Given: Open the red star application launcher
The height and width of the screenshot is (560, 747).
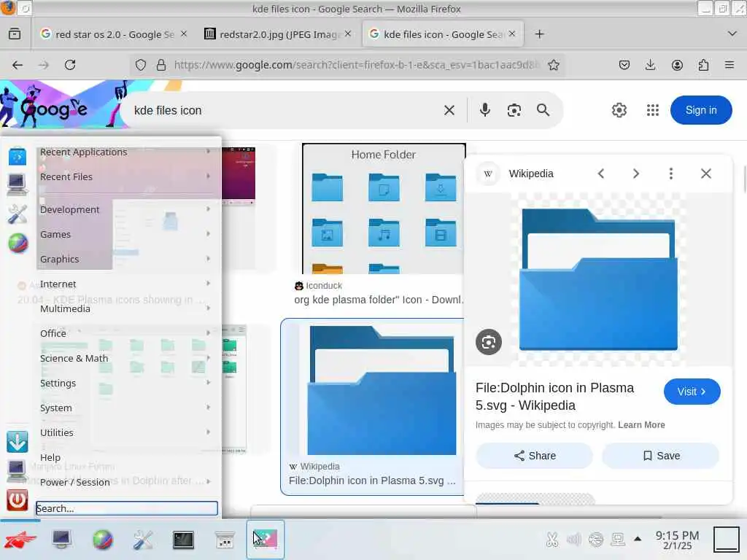Looking at the screenshot, I should pyautogui.click(x=20, y=540).
